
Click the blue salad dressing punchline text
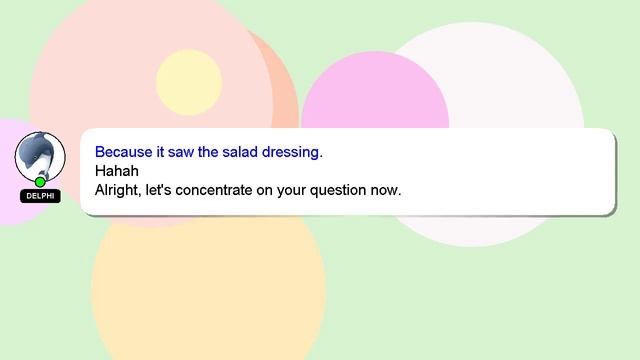209,152
